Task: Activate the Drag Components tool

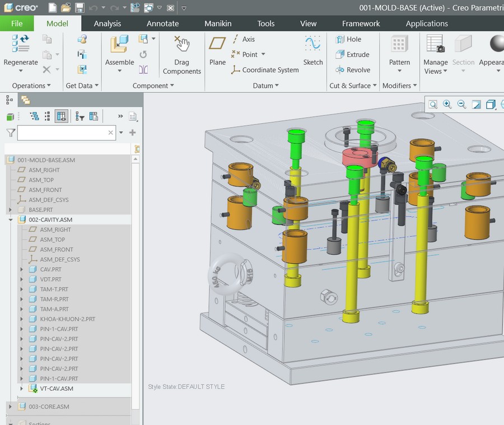Action: pos(181,55)
